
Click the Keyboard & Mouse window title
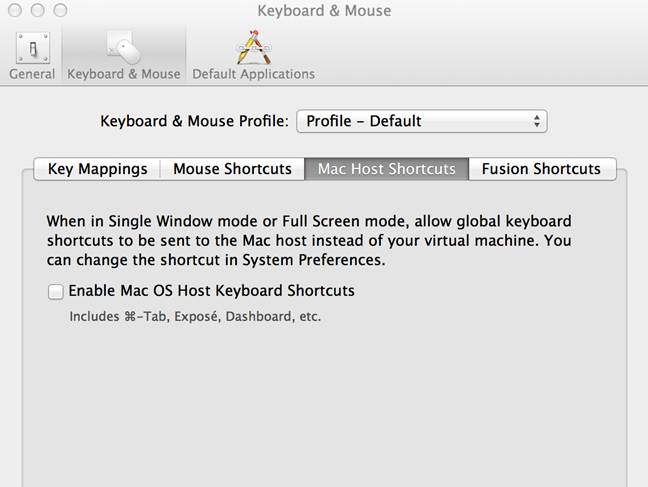click(x=324, y=11)
